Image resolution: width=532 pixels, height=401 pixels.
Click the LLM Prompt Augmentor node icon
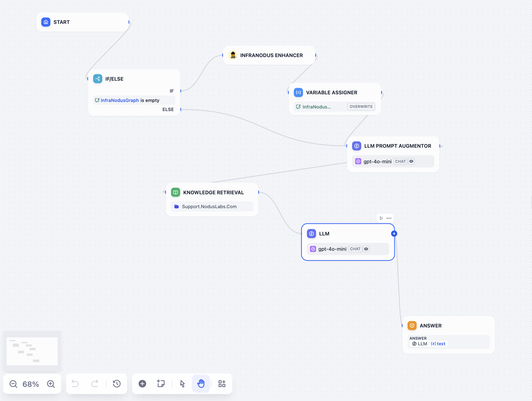click(x=357, y=146)
